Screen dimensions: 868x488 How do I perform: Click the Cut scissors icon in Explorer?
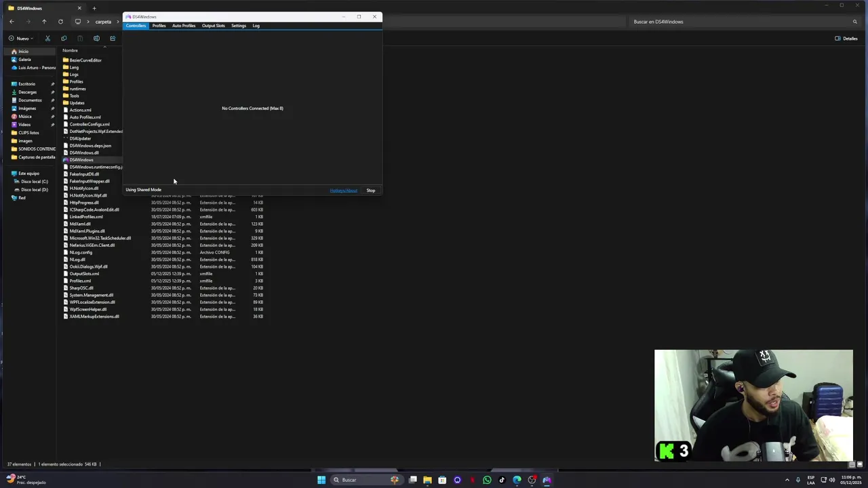point(47,39)
